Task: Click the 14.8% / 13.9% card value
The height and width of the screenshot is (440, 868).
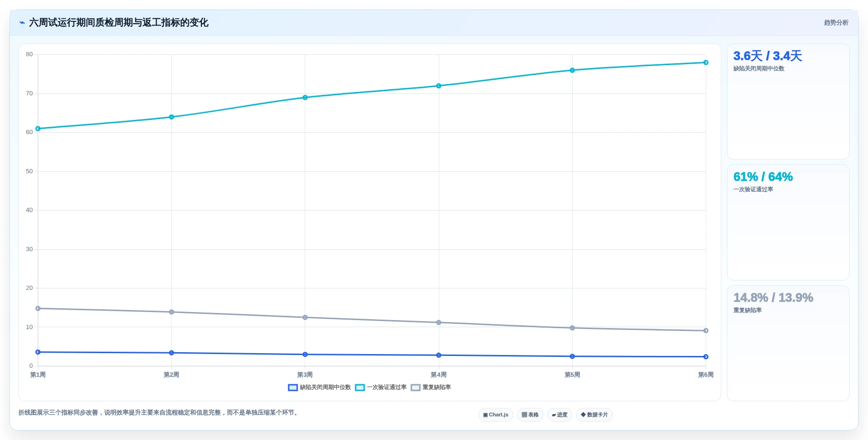Action: [x=773, y=297]
